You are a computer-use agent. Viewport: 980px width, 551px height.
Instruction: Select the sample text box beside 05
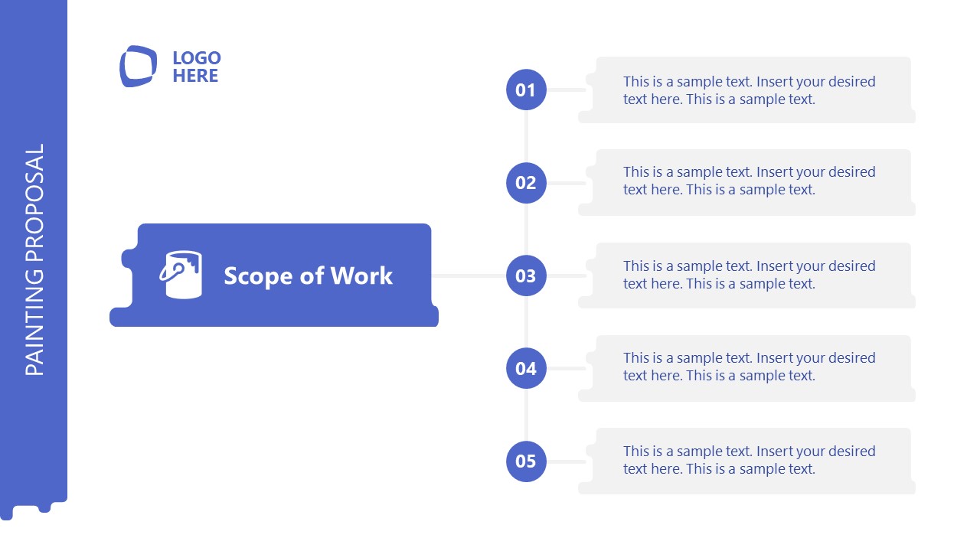[747, 461]
